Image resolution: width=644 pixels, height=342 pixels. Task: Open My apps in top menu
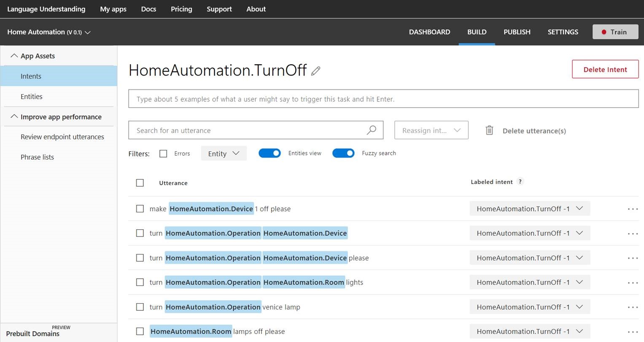click(113, 9)
